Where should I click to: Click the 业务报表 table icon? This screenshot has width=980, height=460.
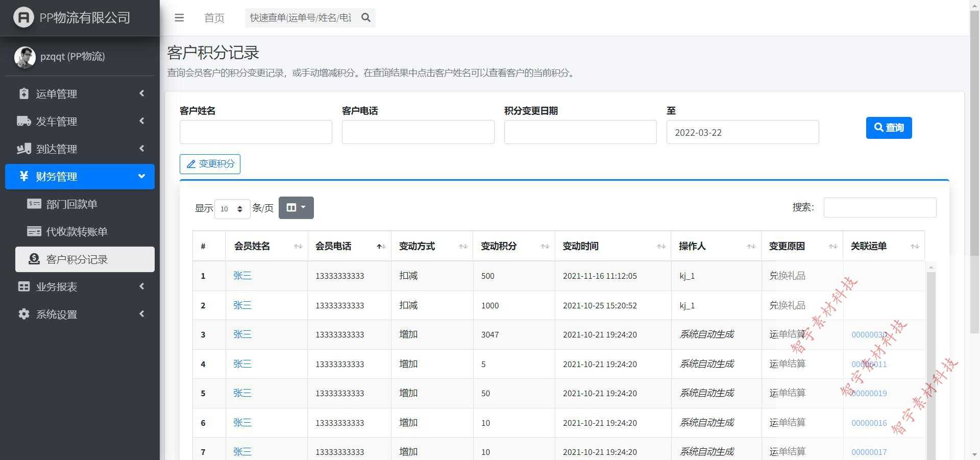tap(24, 286)
